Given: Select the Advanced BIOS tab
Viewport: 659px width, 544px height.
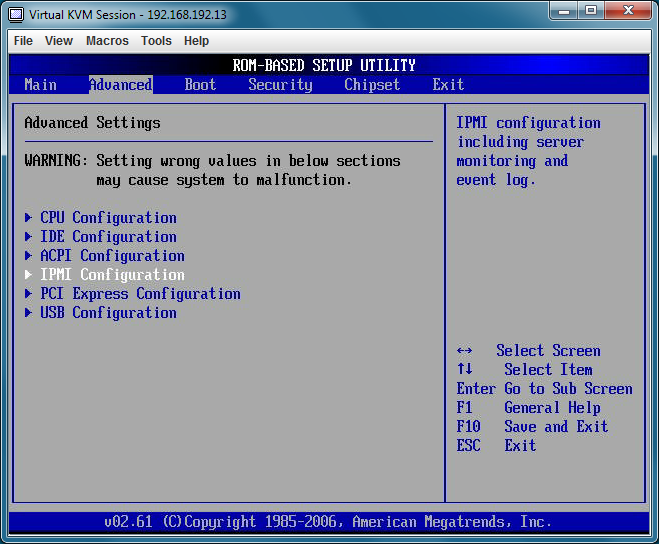Looking at the screenshot, I should 121,85.
